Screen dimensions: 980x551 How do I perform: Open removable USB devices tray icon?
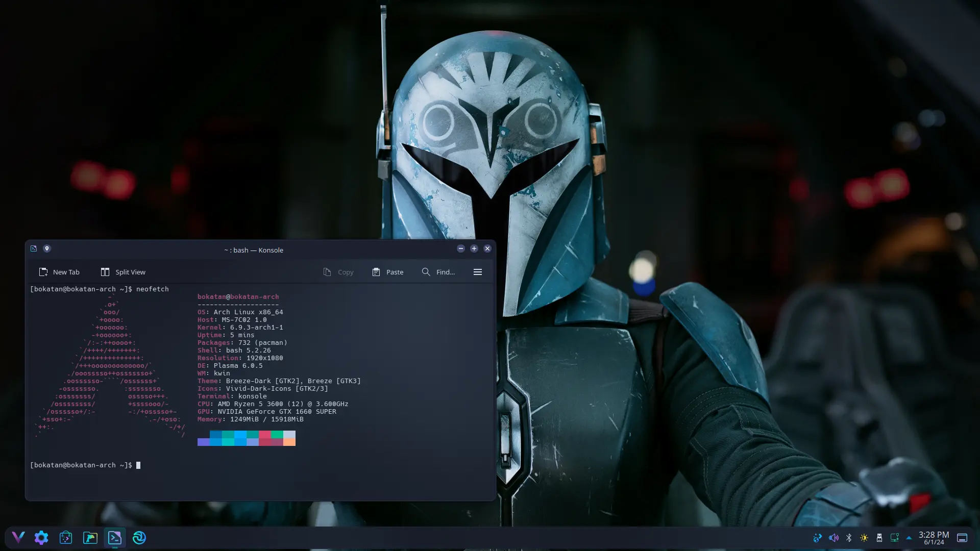point(879,538)
